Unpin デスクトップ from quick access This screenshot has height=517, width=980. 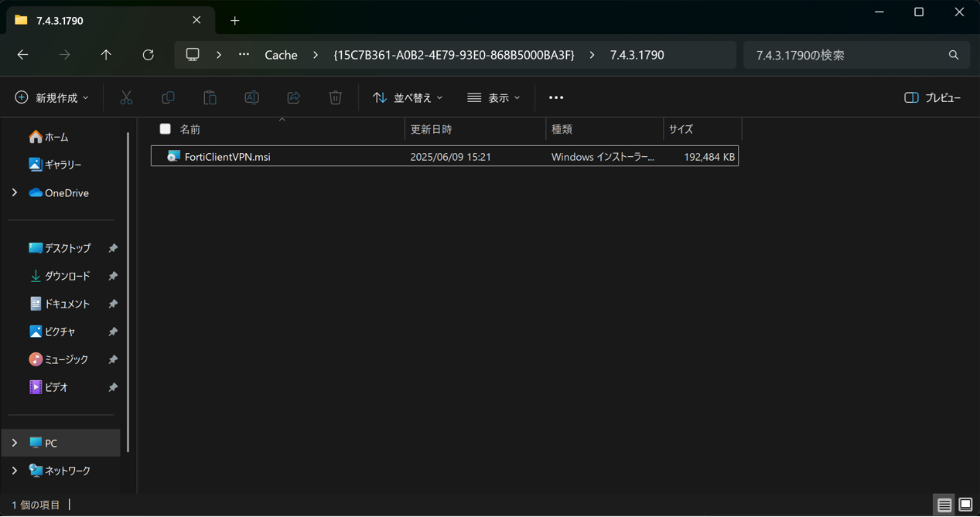coord(113,248)
